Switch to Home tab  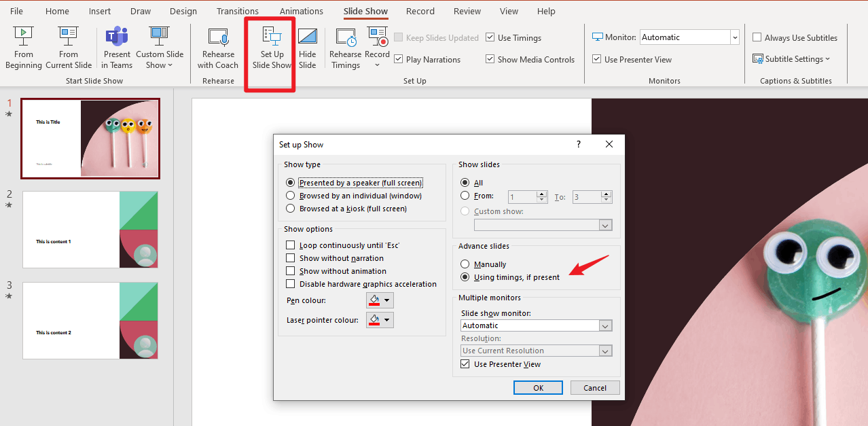tap(57, 11)
